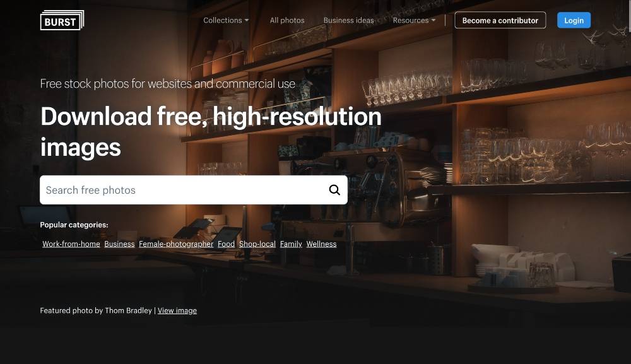Click the magnifying glass search icon
The image size is (631, 364).
coord(334,190)
